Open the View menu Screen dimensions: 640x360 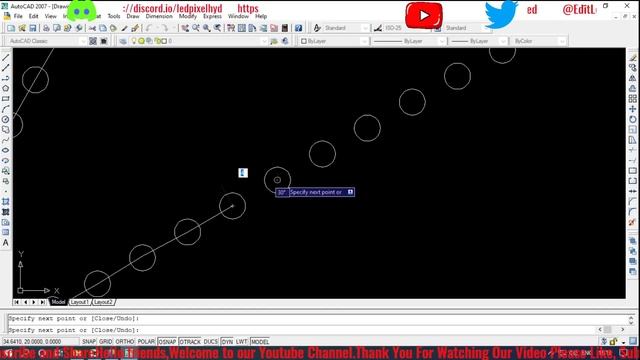(51, 16)
